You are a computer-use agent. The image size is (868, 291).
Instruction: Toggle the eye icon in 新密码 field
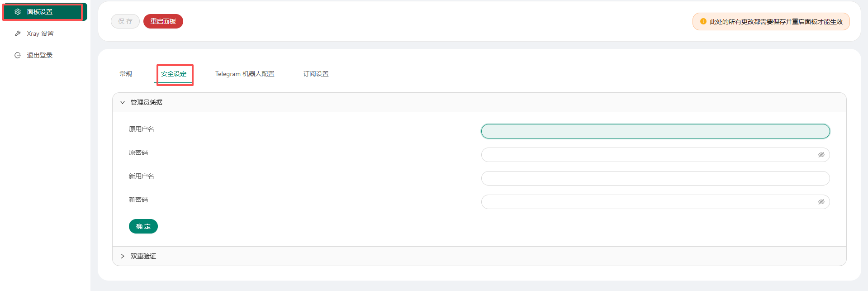point(821,202)
